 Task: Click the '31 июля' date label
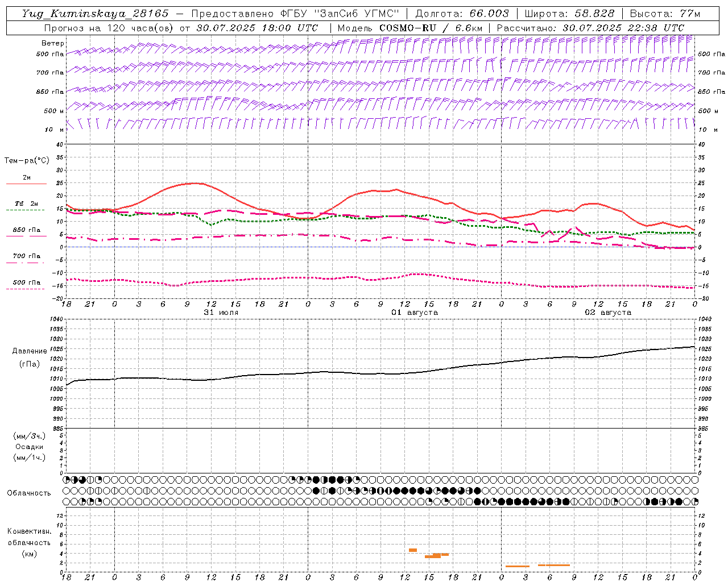pyautogui.click(x=221, y=313)
